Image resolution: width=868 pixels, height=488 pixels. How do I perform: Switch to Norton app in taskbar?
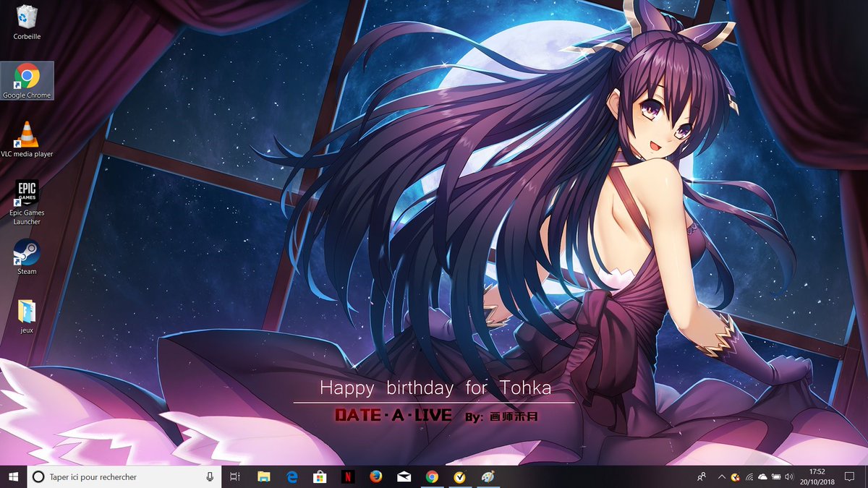coord(459,476)
